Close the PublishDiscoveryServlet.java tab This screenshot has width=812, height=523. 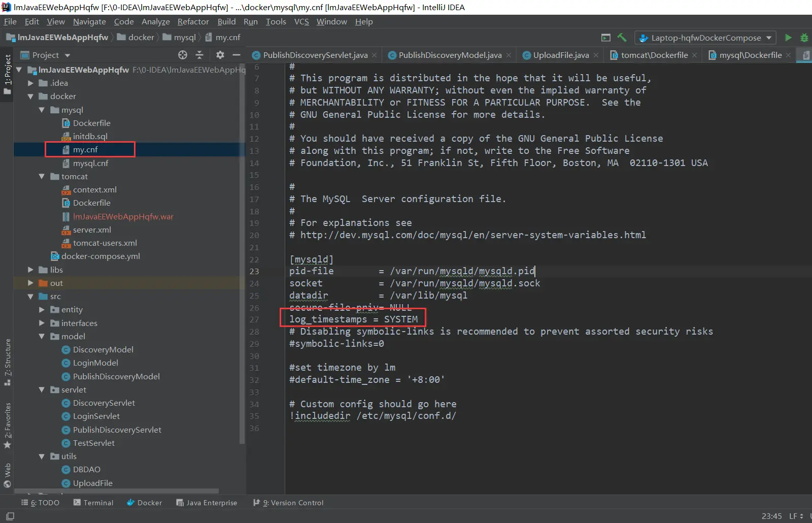375,55
